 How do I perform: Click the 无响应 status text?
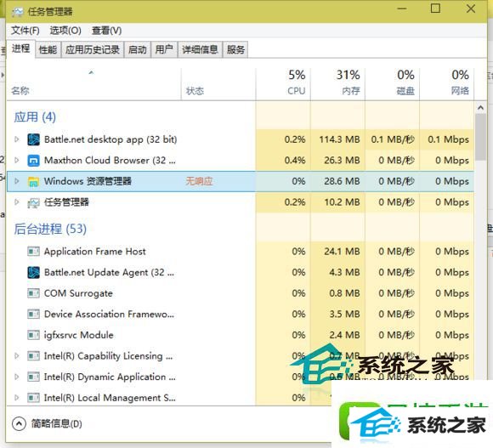click(200, 181)
